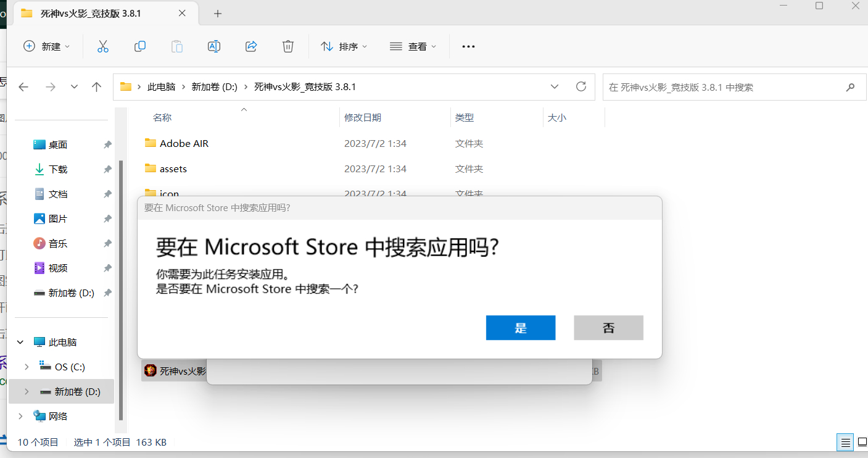Open the 查看 view dropdown
The width and height of the screenshot is (868, 458).
413,46
